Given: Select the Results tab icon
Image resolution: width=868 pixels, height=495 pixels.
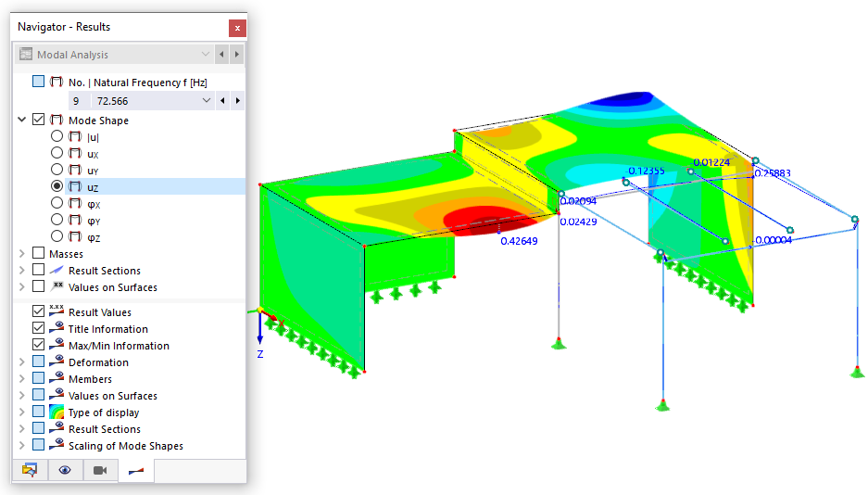Looking at the screenshot, I should [136, 471].
